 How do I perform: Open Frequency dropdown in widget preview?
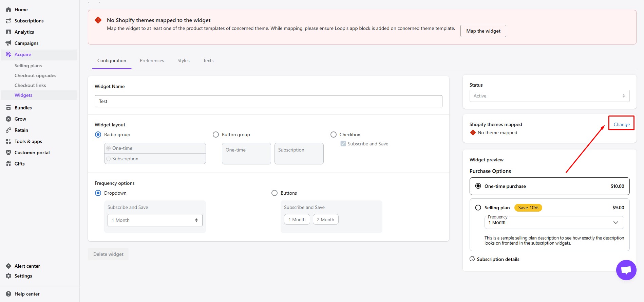(554, 223)
